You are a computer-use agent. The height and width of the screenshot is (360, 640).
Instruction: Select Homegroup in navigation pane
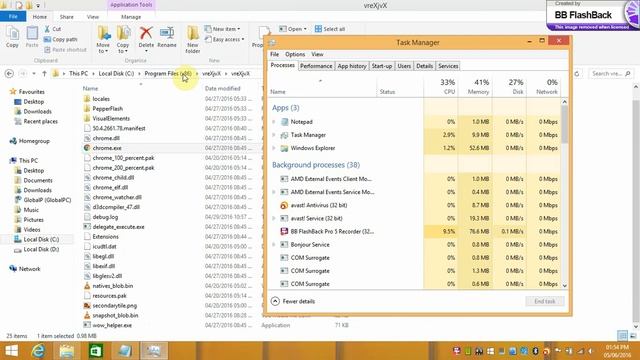coord(29,141)
